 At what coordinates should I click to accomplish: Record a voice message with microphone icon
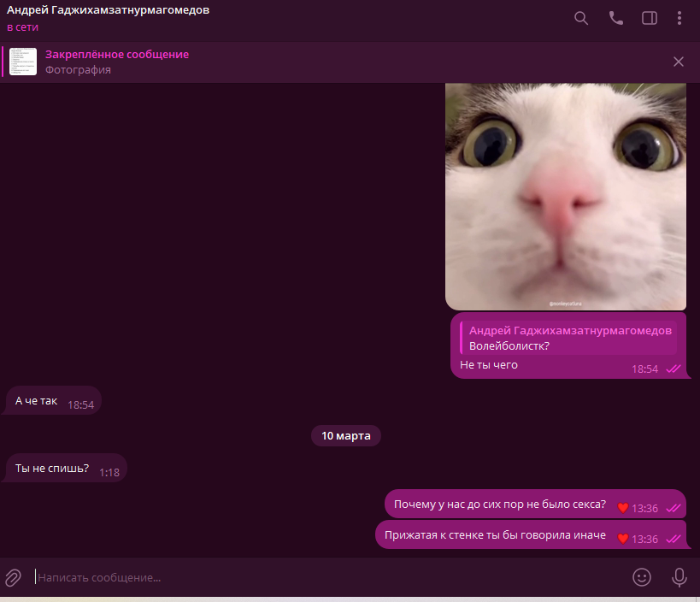click(679, 577)
